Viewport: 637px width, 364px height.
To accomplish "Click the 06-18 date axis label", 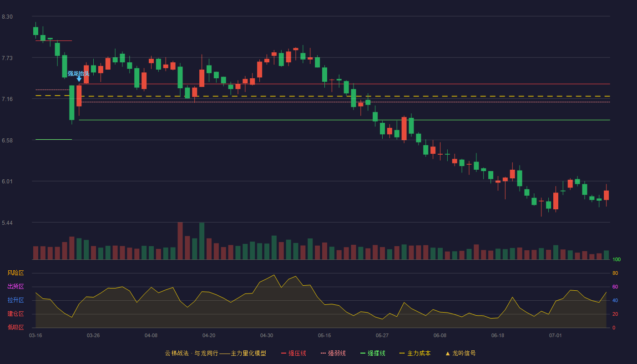I will pyautogui.click(x=498, y=335).
